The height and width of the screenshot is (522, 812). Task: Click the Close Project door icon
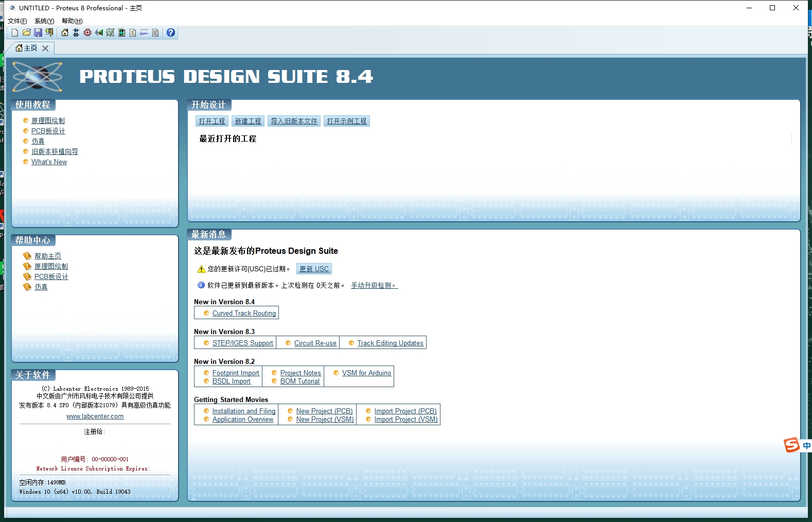click(49, 33)
